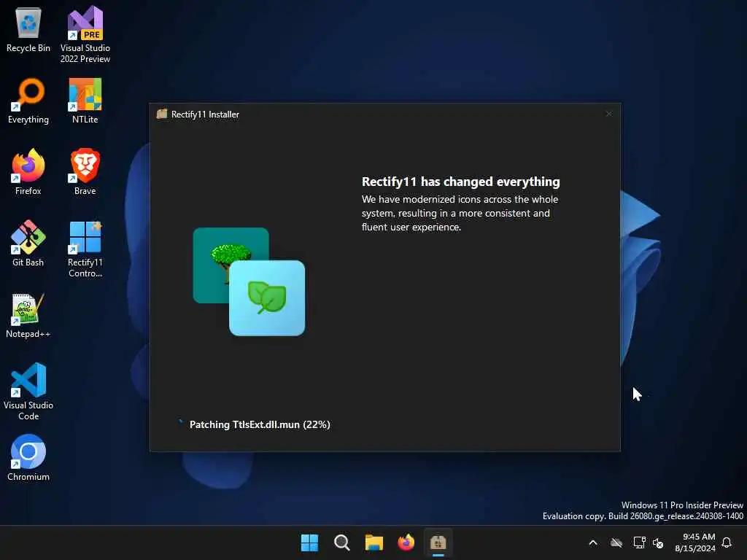Select the Brave browser shortcut

coord(85,172)
